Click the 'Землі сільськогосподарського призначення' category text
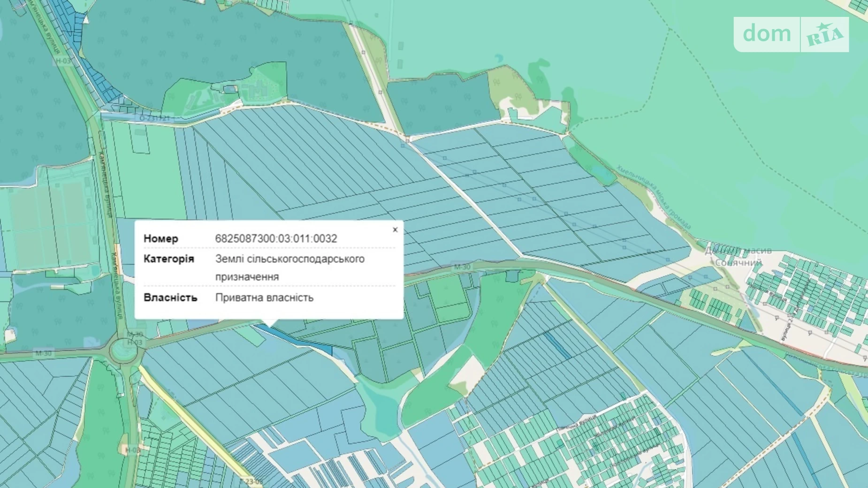This screenshot has height=488, width=868. [289, 267]
